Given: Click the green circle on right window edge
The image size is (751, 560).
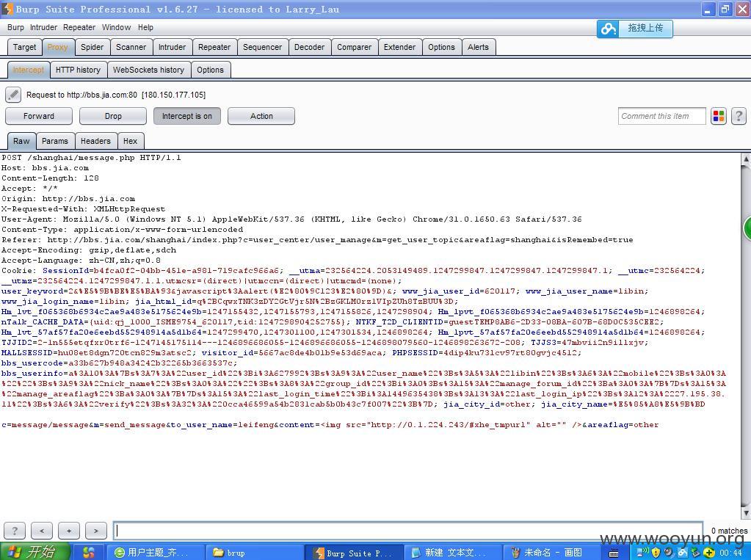Looking at the screenshot, I should [x=747, y=228].
